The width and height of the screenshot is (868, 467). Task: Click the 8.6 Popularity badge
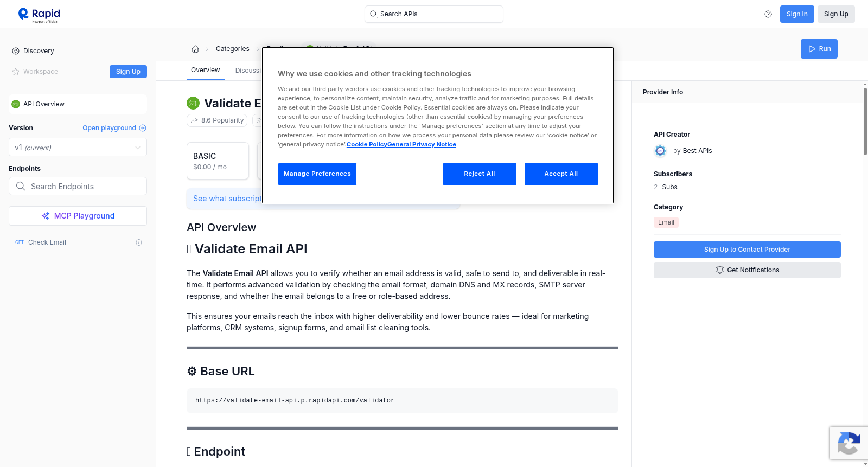(217, 120)
